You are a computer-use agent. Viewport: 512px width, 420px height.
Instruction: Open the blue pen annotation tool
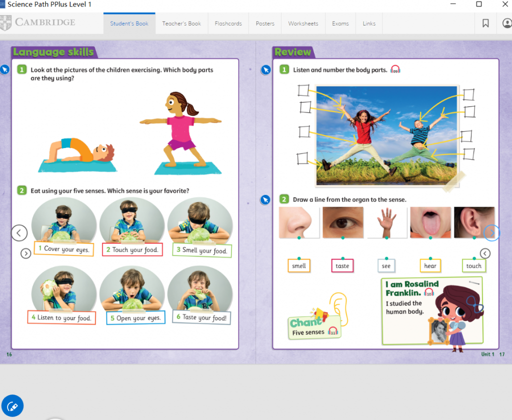click(12, 406)
